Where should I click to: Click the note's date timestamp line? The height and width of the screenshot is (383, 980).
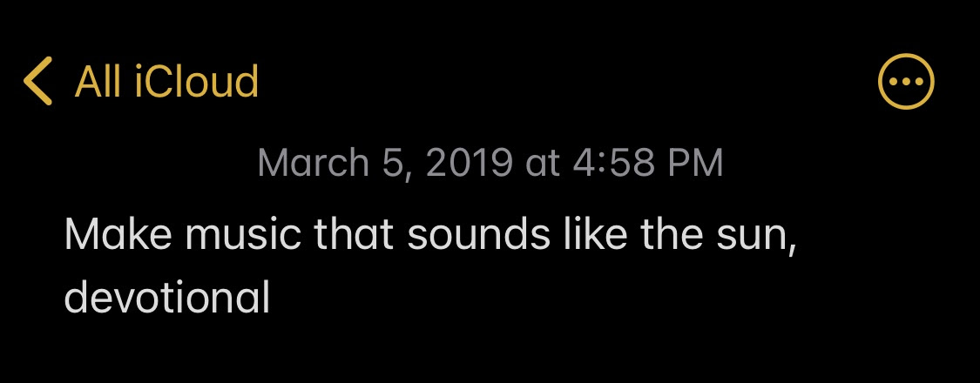490,163
